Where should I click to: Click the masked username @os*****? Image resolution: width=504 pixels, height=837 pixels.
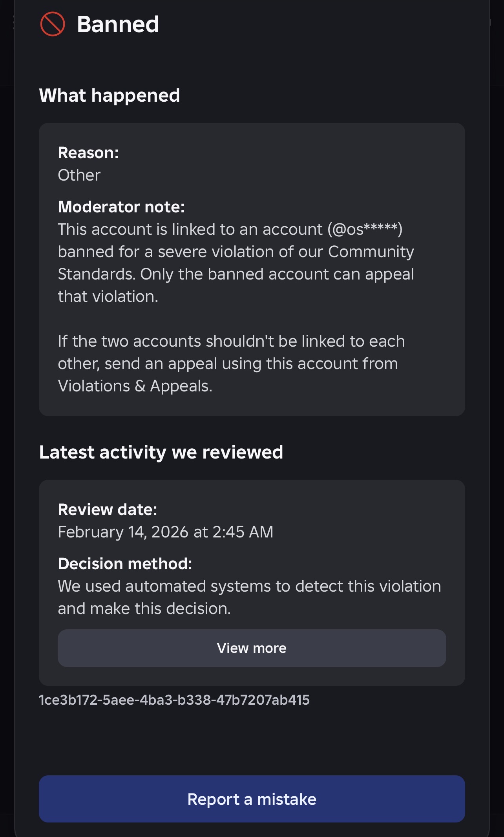click(365, 229)
